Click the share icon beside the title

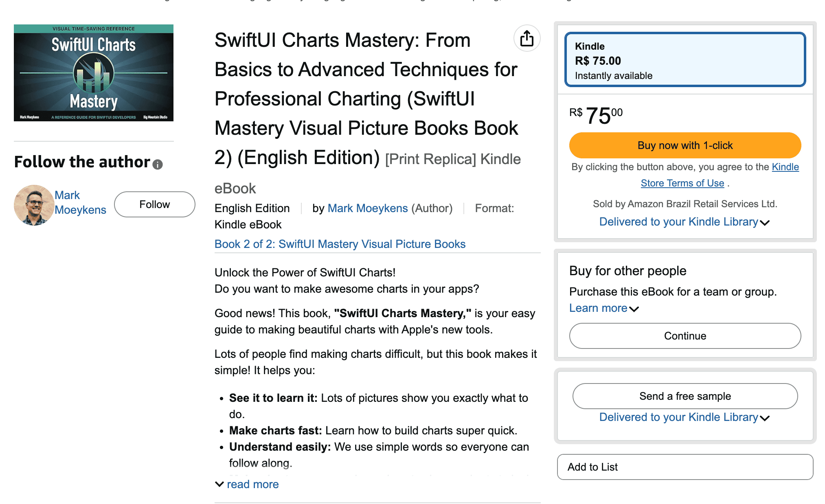click(x=527, y=39)
